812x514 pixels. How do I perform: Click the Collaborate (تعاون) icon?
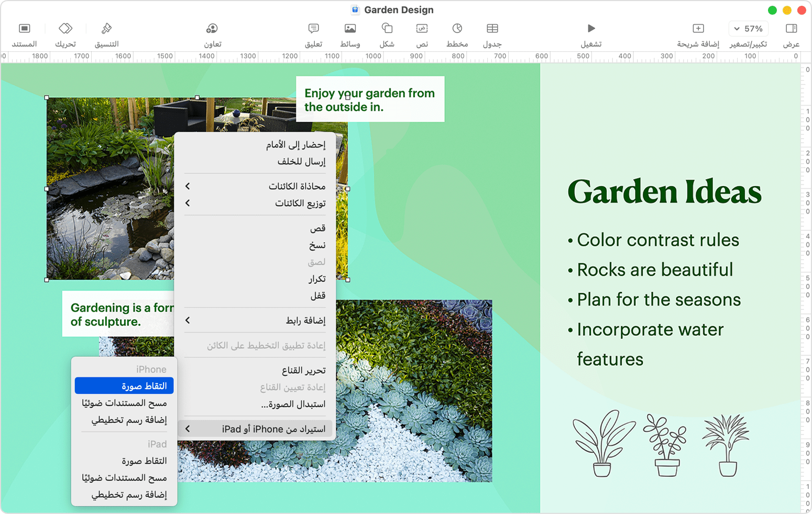[212, 29]
